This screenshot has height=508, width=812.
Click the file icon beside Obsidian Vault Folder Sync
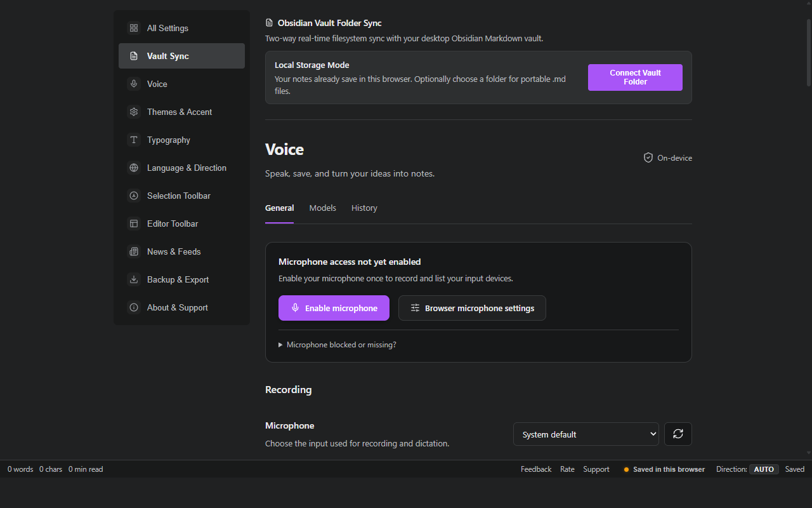pos(270,23)
